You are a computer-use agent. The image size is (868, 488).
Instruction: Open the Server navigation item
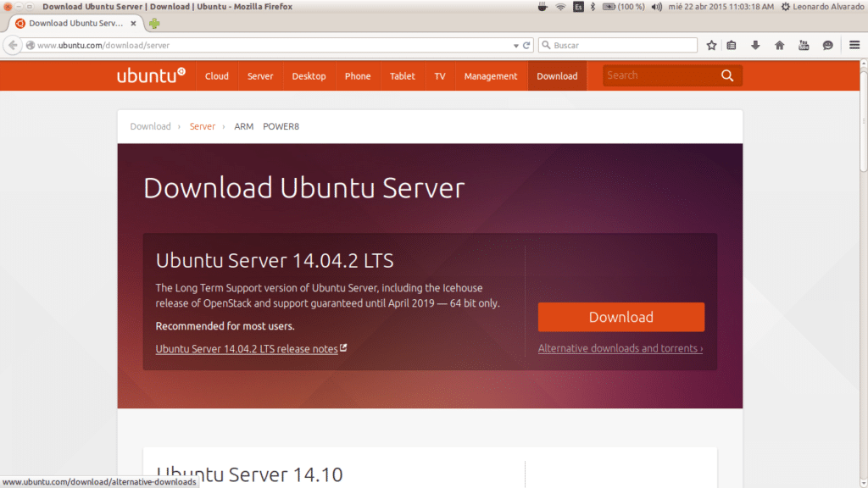point(260,76)
